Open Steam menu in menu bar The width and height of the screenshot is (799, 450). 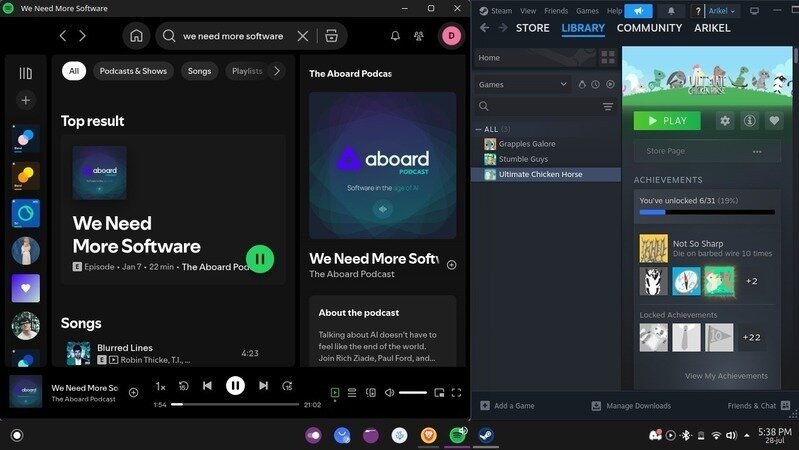point(501,11)
